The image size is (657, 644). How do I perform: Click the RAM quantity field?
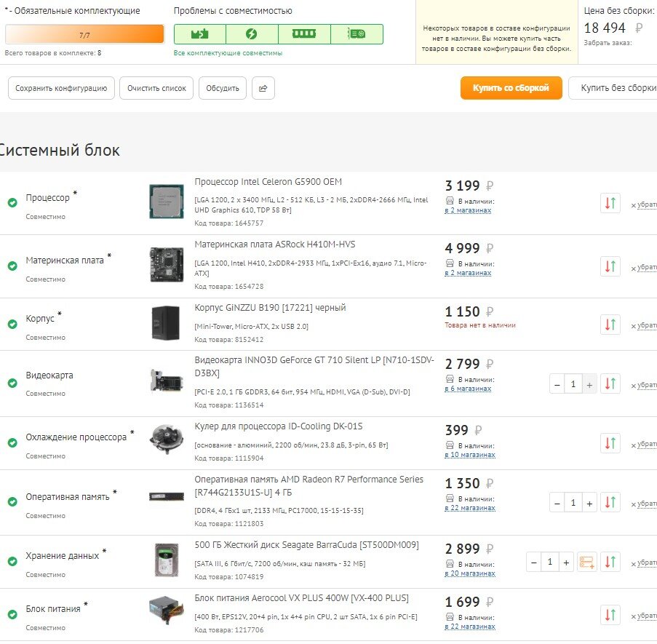click(573, 503)
